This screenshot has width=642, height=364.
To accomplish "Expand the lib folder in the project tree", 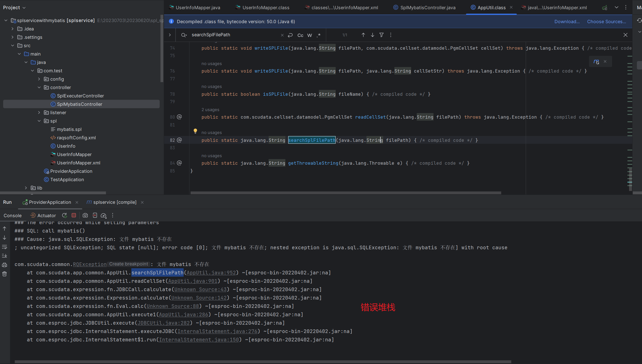I will pos(26,188).
